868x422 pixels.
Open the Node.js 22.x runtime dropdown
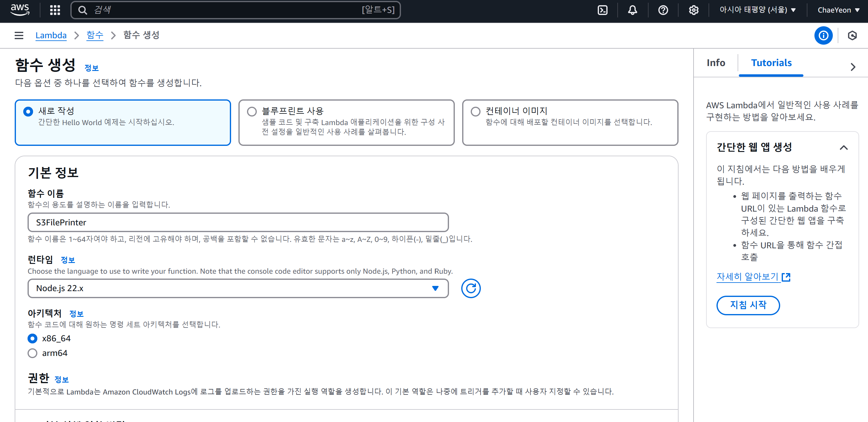[x=238, y=288]
